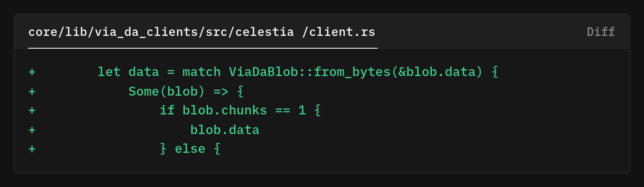
Task: Click the => arrow after Some(blob)
Action: [221, 91]
